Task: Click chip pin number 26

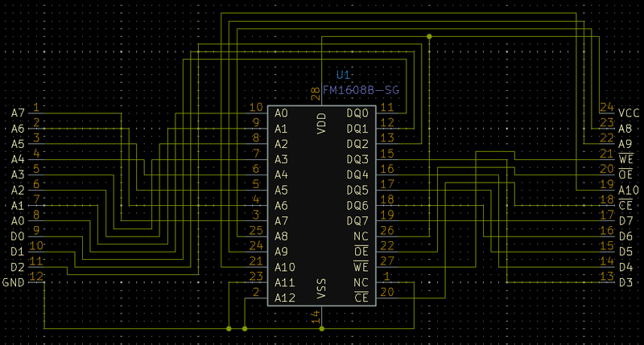Action: point(387,230)
